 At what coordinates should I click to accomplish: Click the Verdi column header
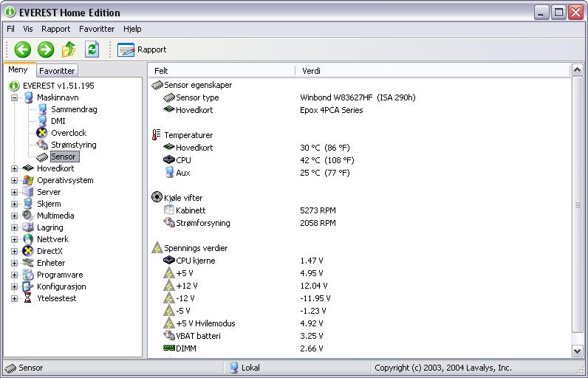click(x=433, y=71)
